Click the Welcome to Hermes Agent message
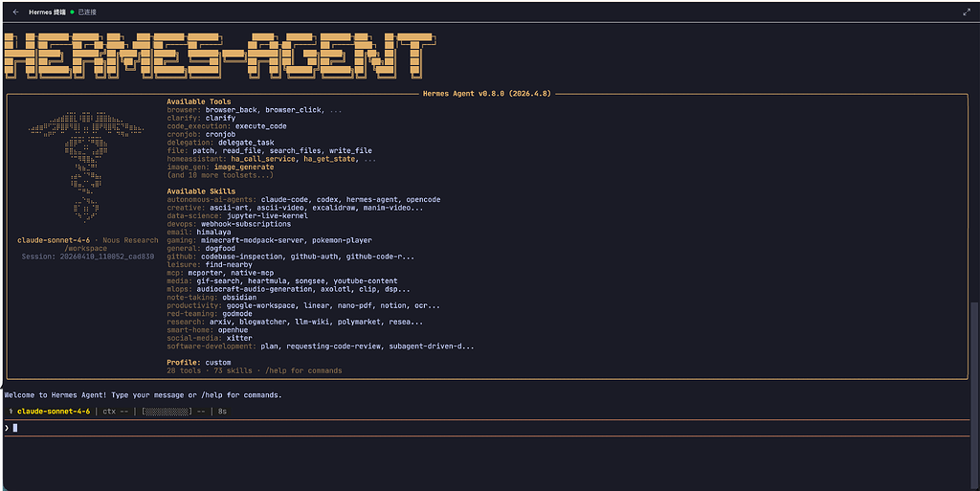This screenshot has width=980, height=491. (144, 394)
